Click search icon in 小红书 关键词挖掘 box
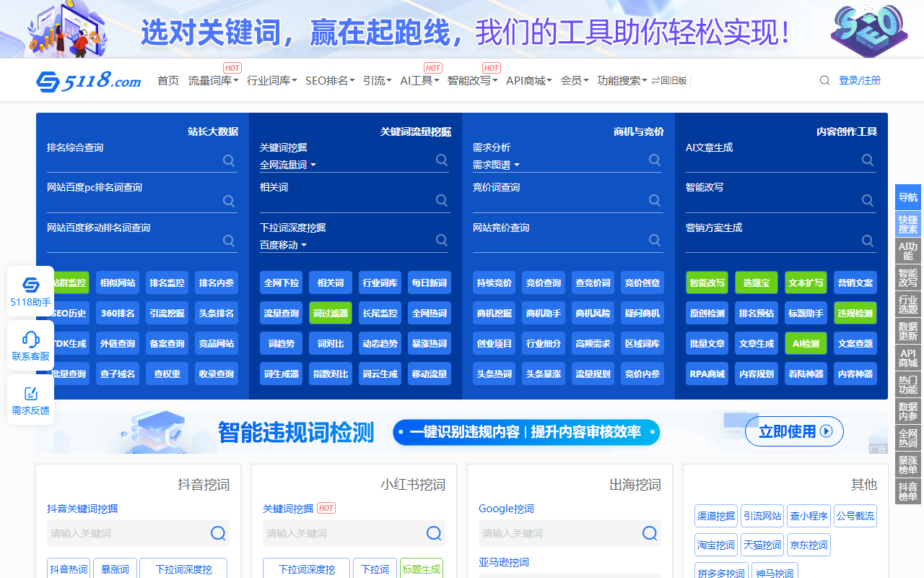This screenshot has height=578, width=924. tap(434, 533)
